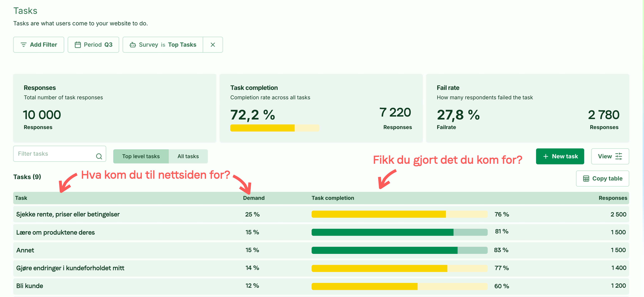The height and width of the screenshot is (297, 644).
Task: Click the '25 %' demand value
Action: click(x=252, y=214)
